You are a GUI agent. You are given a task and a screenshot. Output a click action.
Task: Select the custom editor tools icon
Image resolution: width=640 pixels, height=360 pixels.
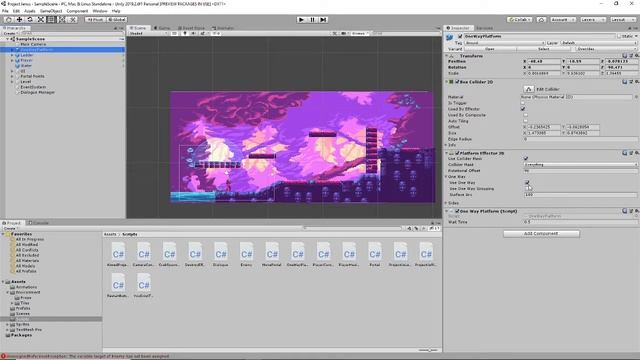pos(72,20)
